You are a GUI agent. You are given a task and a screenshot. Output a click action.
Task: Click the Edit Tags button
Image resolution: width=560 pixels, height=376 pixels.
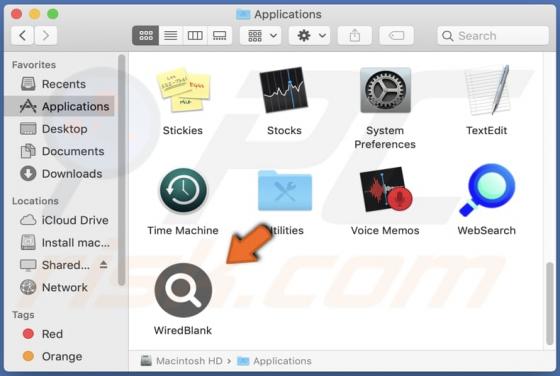pos(396,35)
